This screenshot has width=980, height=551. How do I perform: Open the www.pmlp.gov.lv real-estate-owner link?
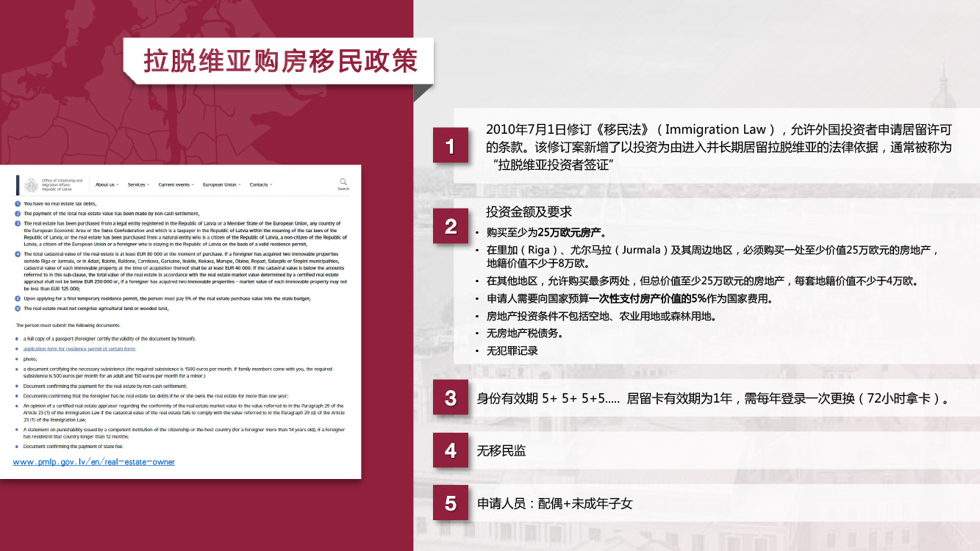tap(94, 462)
